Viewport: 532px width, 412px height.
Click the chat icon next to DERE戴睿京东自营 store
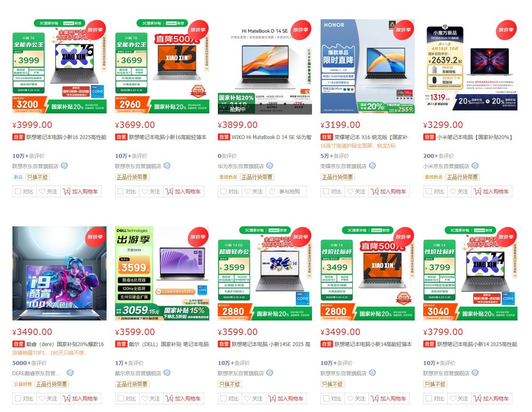coord(70,373)
